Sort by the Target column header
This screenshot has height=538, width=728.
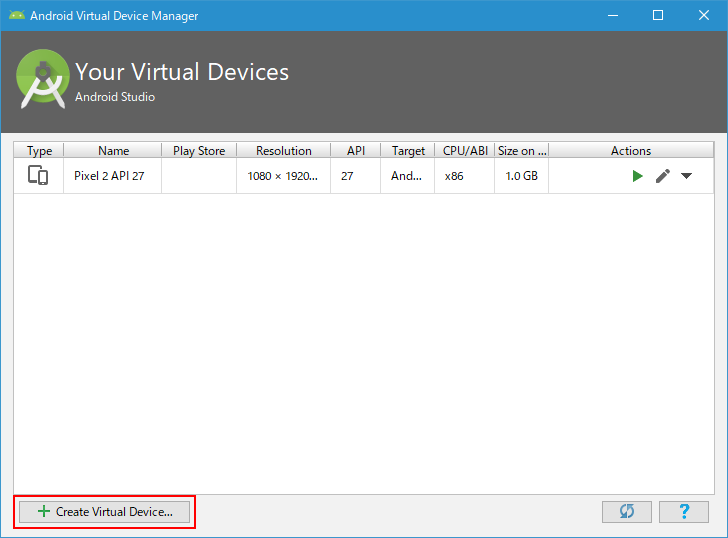tap(408, 150)
